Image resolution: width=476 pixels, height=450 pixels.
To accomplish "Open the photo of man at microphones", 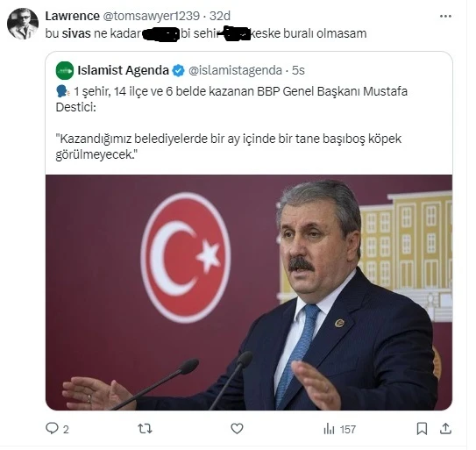I will pyautogui.click(x=249, y=292).
